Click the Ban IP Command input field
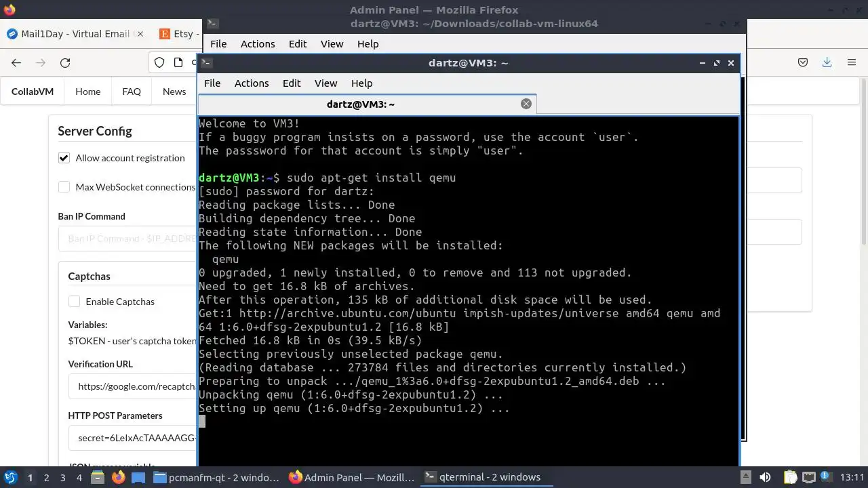The width and height of the screenshot is (868, 488). click(x=127, y=239)
